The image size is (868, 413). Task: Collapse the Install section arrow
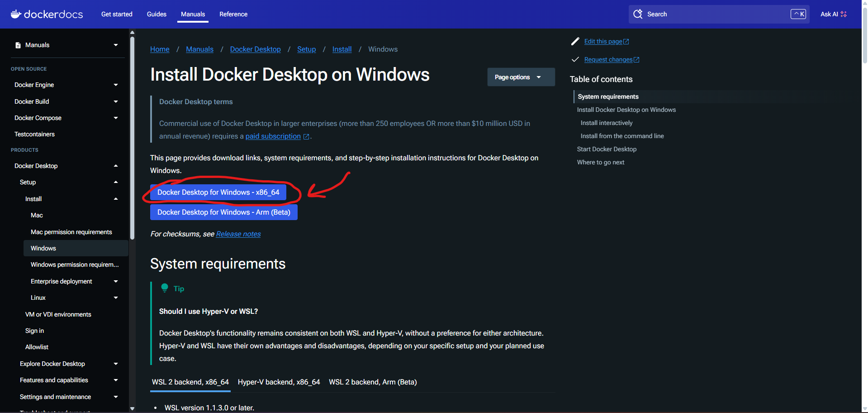tap(116, 199)
